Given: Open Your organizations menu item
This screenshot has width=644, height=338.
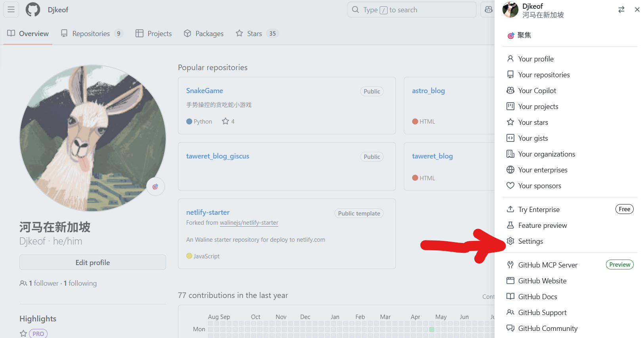Looking at the screenshot, I should tap(570, 154).
